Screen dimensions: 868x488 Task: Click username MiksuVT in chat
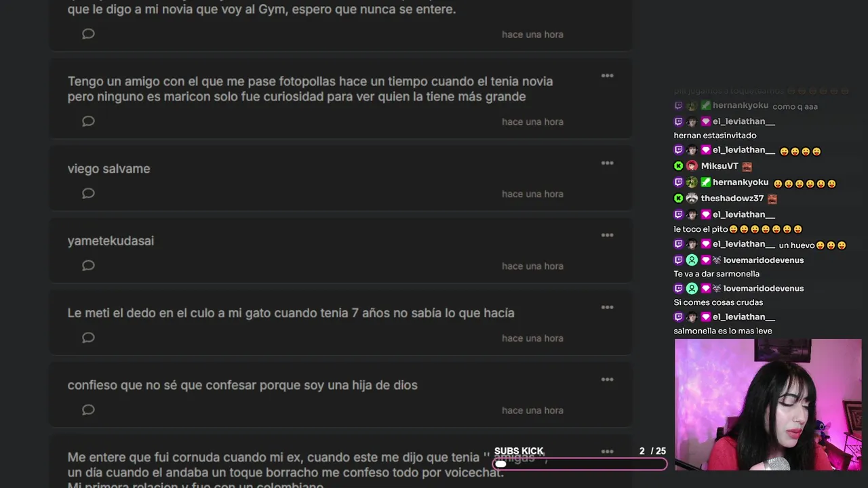pyautogui.click(x=719, y=166)
